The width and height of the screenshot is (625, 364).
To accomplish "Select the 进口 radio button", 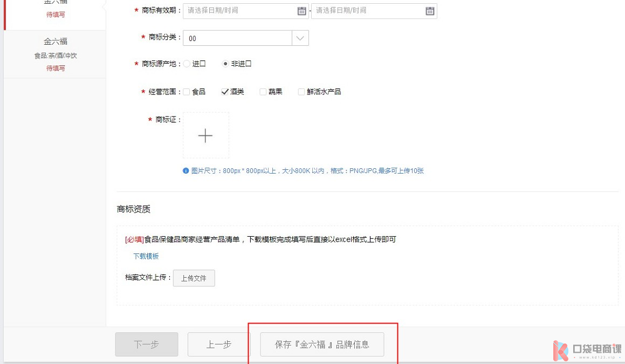I will pyautogui.click(x=187, y=64).
